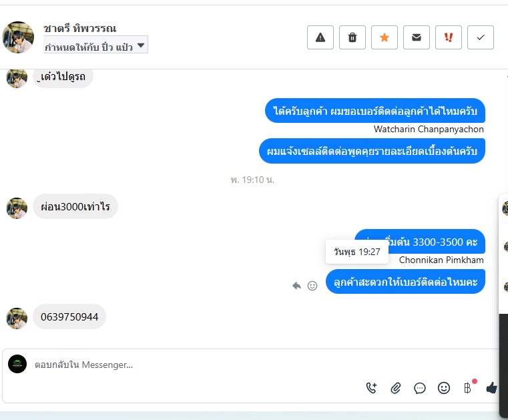Toggle the red exclamation priority button
The image size is (508, 420).
click(449, 37)
